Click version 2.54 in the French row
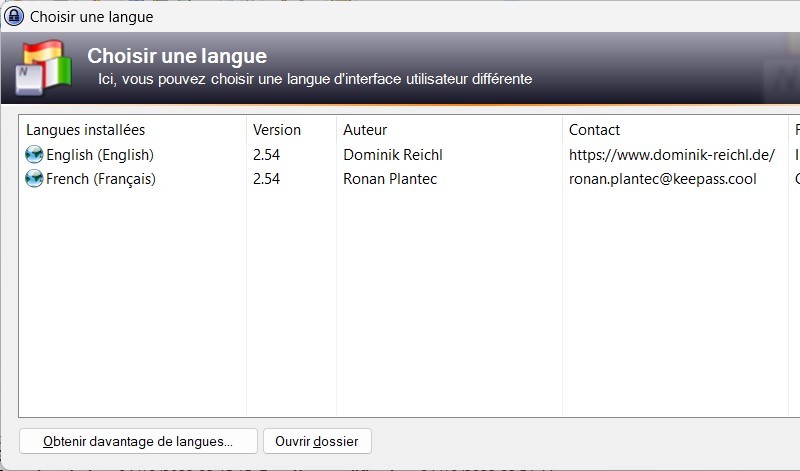 (x=266, y=179)
